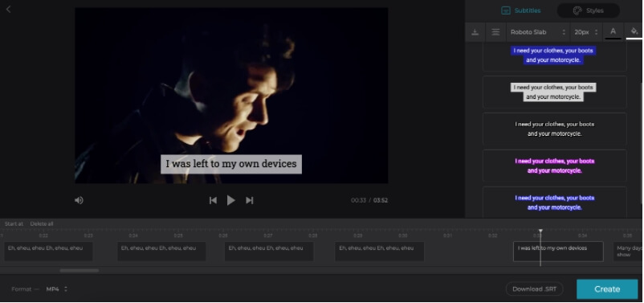This screenshot has width=644, height=303.
Task: Click the horizontal timeline scrollbar
Action: 79,271
